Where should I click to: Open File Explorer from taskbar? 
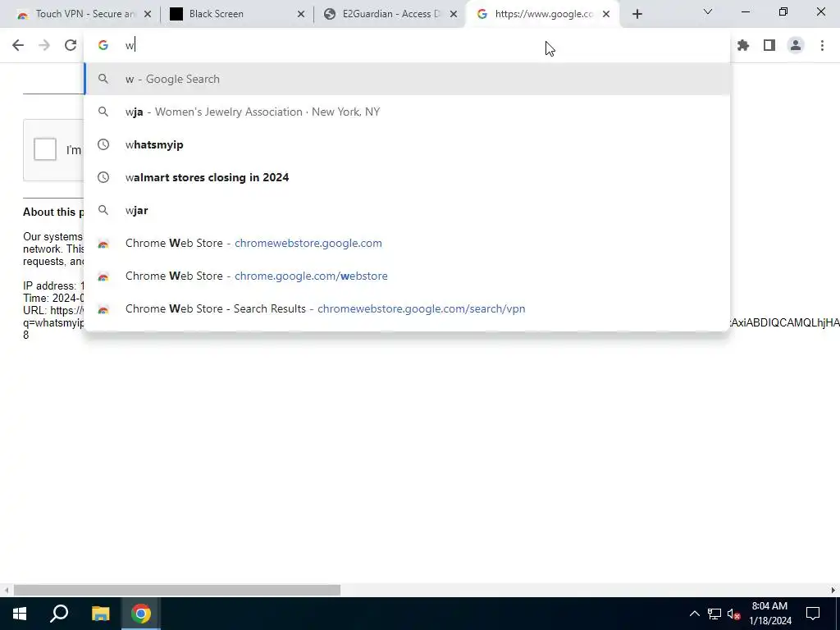pyautogui.click(x=100, y=614)
